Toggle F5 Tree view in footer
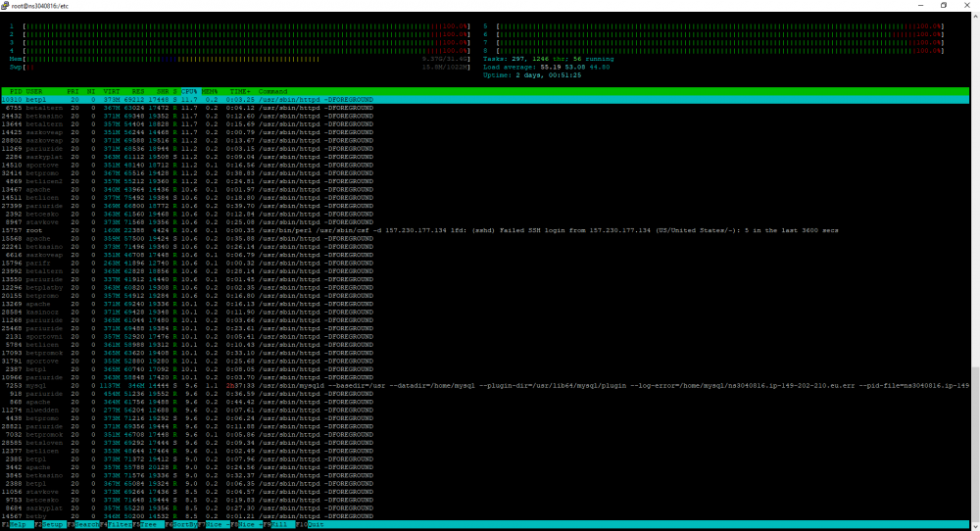 tap(148, 525)
